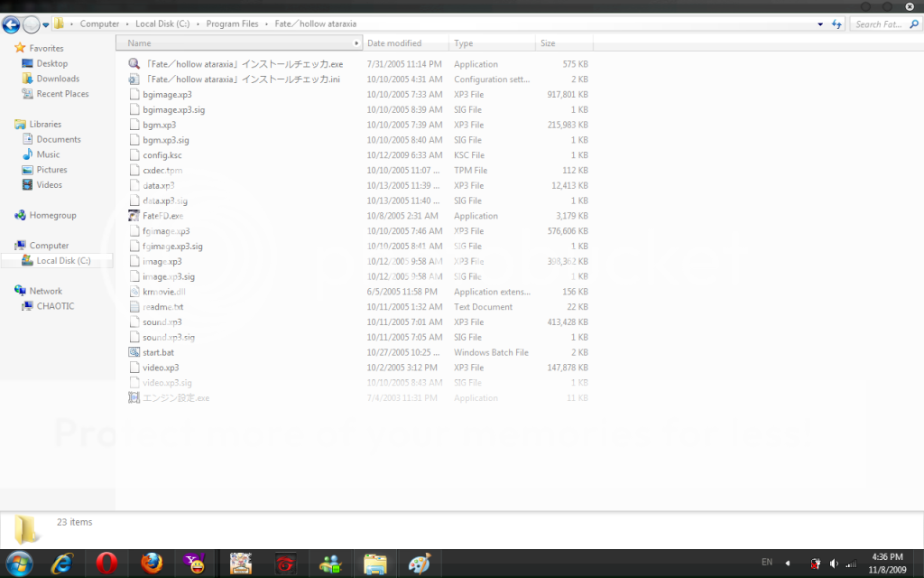Select the FateFD.exe application icon

coord(134,216)
